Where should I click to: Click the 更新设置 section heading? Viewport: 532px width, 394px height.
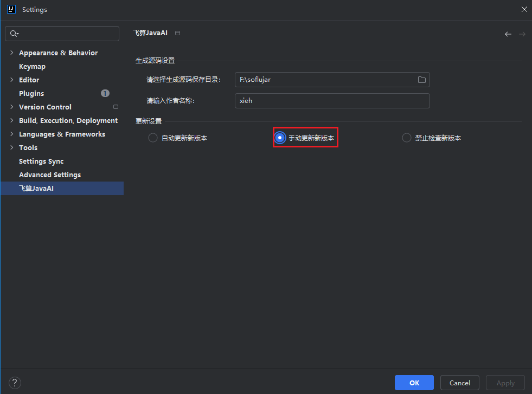[149, 121]
